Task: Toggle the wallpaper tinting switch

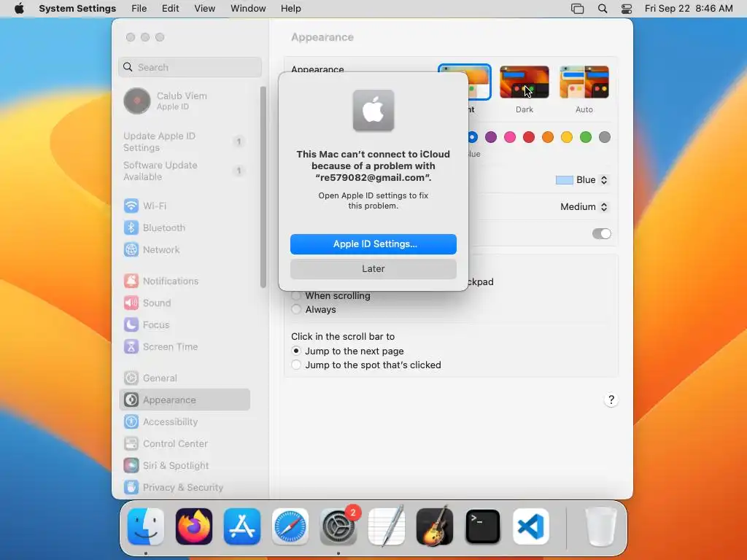Action: pos(601,233)
